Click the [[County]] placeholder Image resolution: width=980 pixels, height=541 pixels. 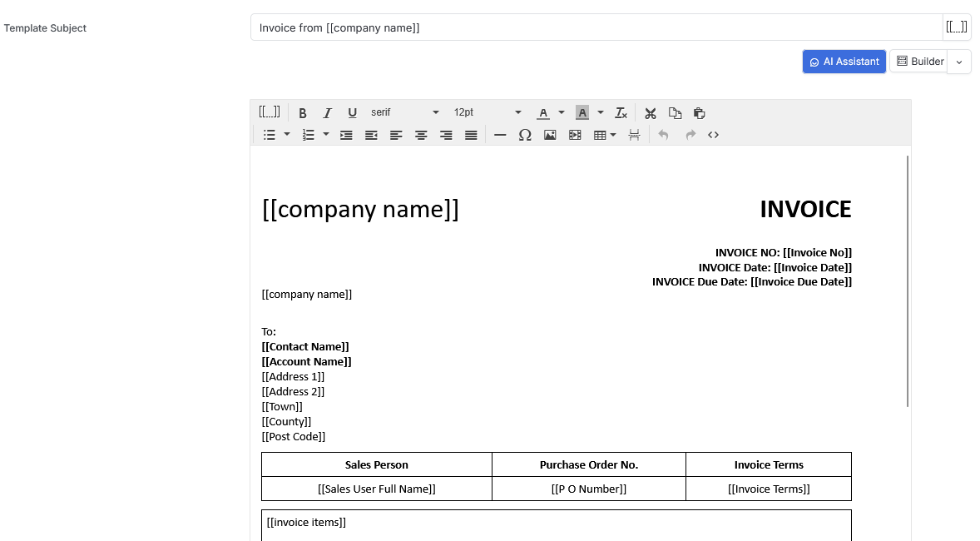point(286,421)
